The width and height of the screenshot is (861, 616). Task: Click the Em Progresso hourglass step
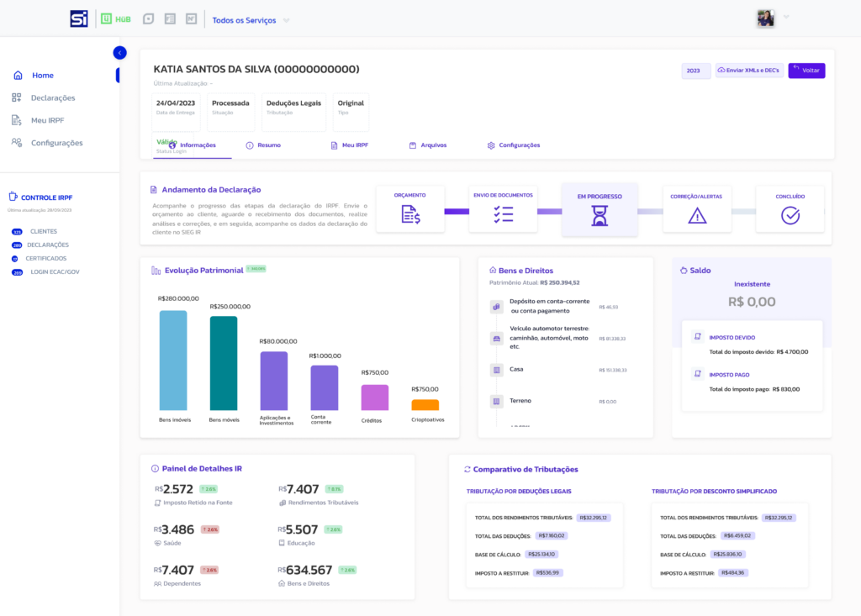click(599, 216)
